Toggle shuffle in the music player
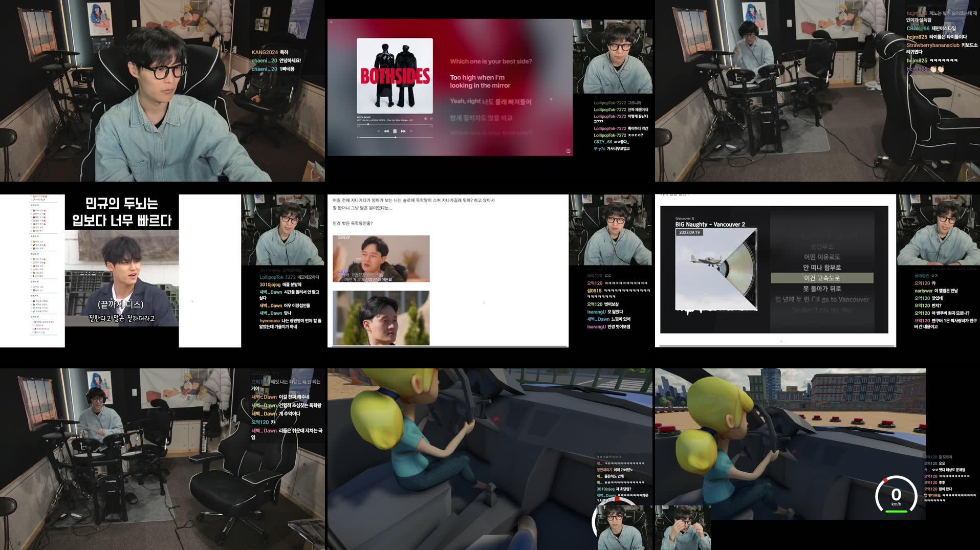The width and height of the screenshot is (980, 550). [x=379, y=131]
